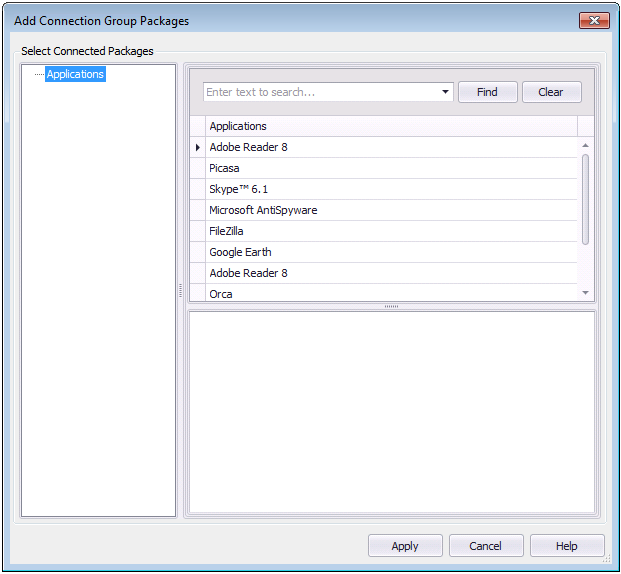621x574 pixels.
Task: Click row indicator arrow beside first Adobe Reader 8
Action: click(197, 148)
